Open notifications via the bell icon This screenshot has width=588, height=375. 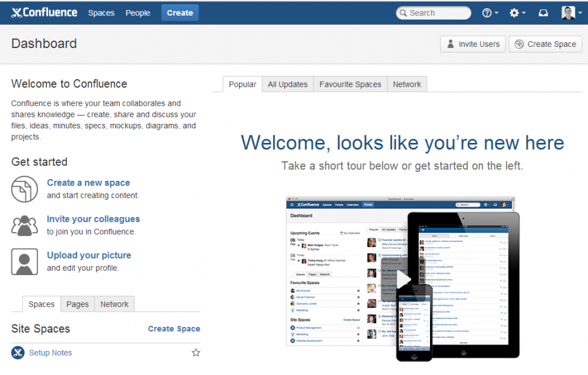pyautogui.click(x=542, y=12)
